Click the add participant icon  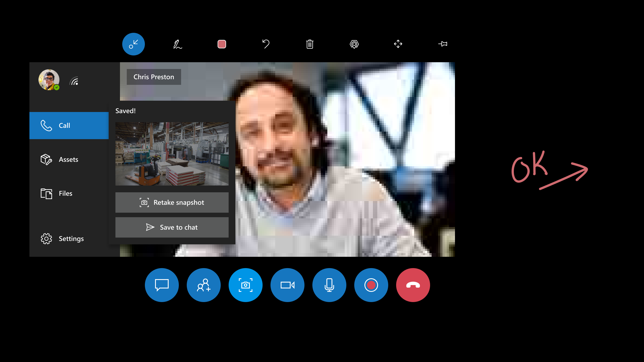pos(203,285)
